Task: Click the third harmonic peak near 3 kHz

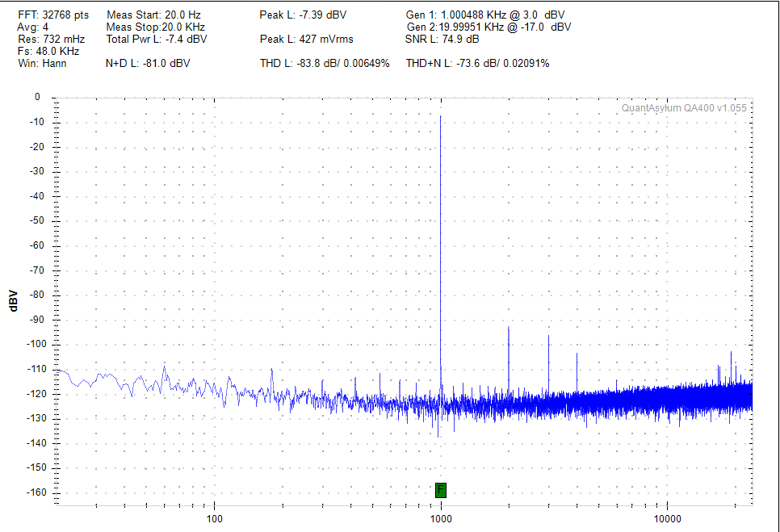Action: 549,336
